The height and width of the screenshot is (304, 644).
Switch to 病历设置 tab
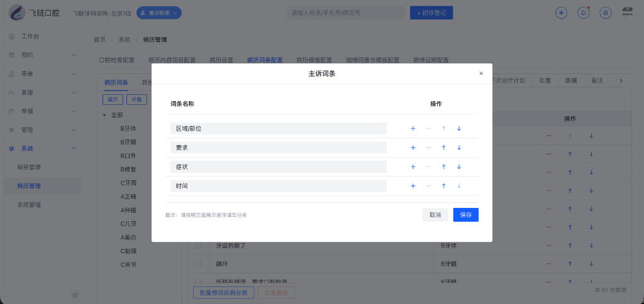point(221,60)
